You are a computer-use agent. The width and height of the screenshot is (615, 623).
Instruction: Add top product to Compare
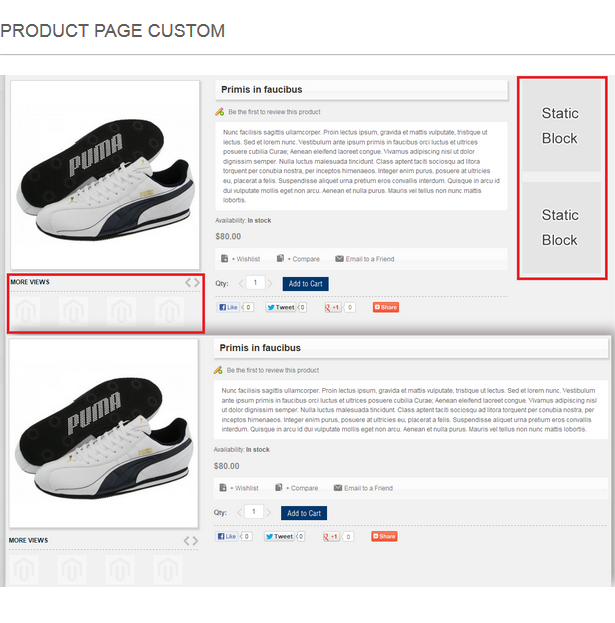[x=303, y=259]
